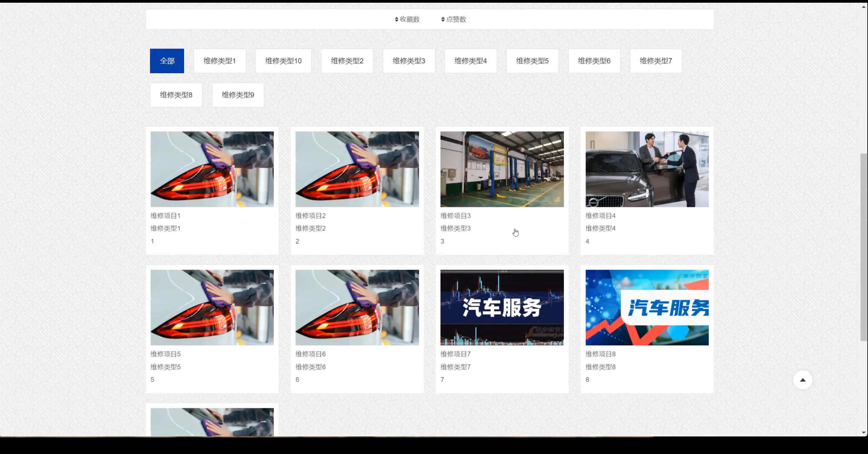
Task: Open the 维修项目7 汽车服务 chart image
Action: 502,307
